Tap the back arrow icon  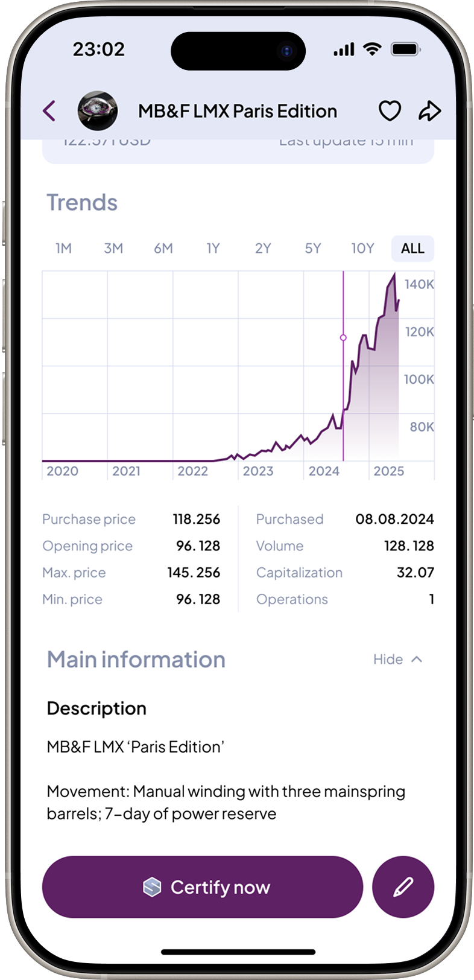(x=49, y=111)
